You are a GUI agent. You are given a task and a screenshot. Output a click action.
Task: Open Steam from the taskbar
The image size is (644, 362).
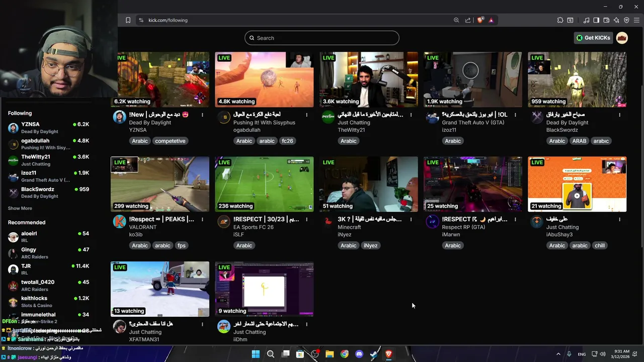coord(374,354)
